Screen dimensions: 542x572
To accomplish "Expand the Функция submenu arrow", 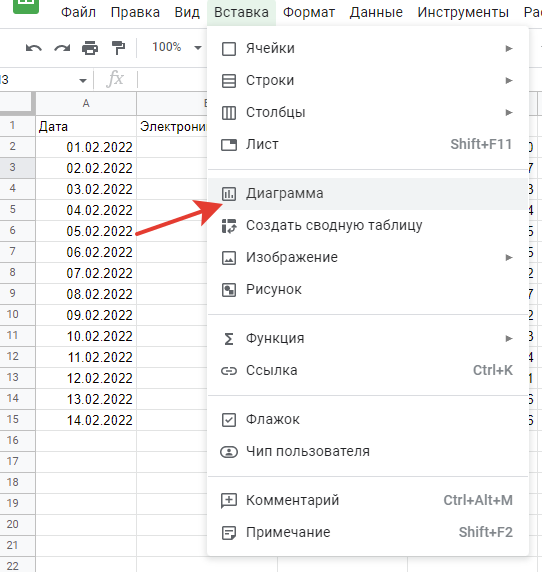I will [x=508, y=339].
